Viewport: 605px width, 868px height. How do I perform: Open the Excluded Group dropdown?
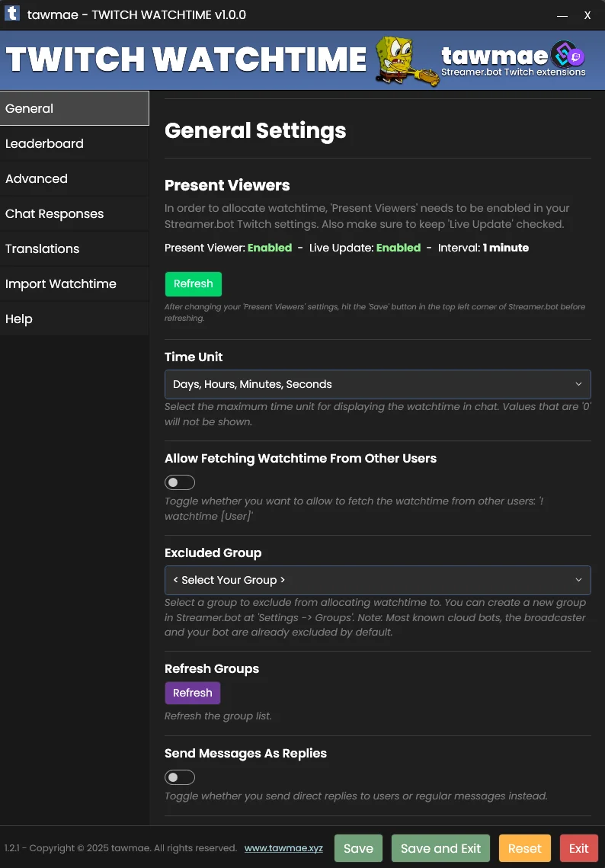(x=377, y=580)
